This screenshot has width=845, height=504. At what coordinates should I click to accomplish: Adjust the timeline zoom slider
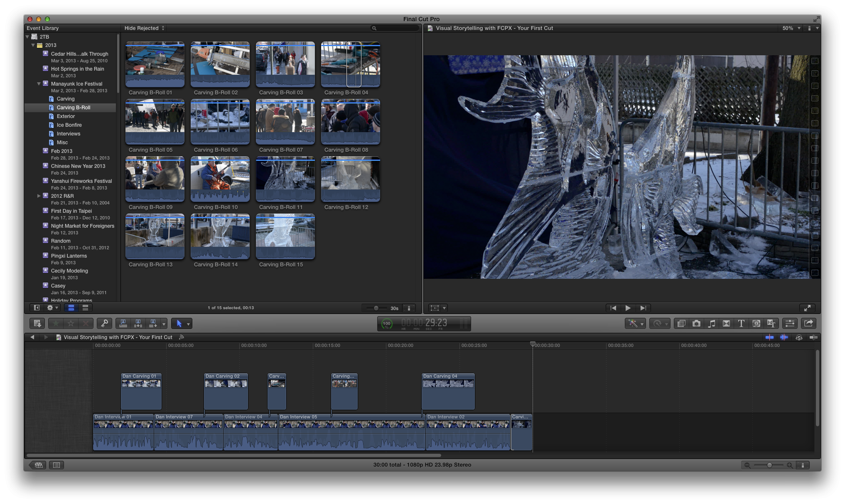point(769,465)
